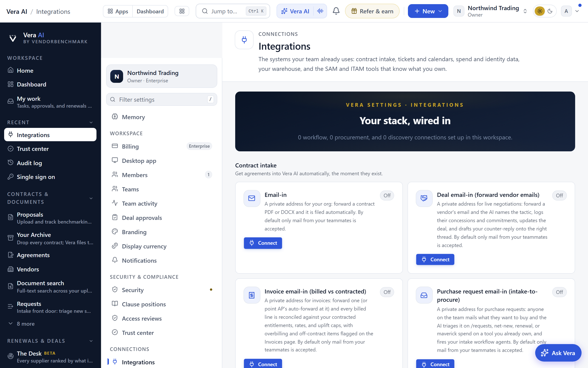Toggle Purchase request email-in Off status
Viewport: 588px width, 368px height.
pyautogui.click(x=559, y=292)
